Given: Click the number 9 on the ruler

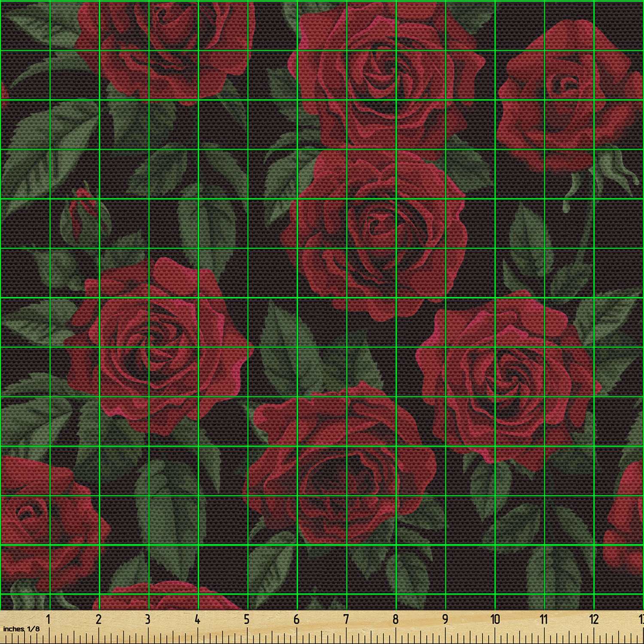Looking at the screenshot, I should pos(445,619).
